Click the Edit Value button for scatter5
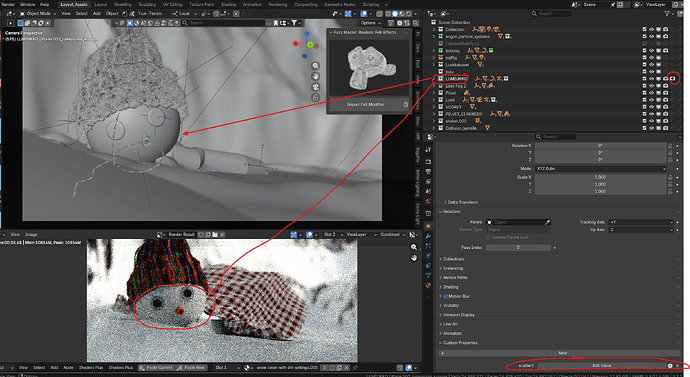This screenshot has width=690, height=377. click(x=602, y=366)
